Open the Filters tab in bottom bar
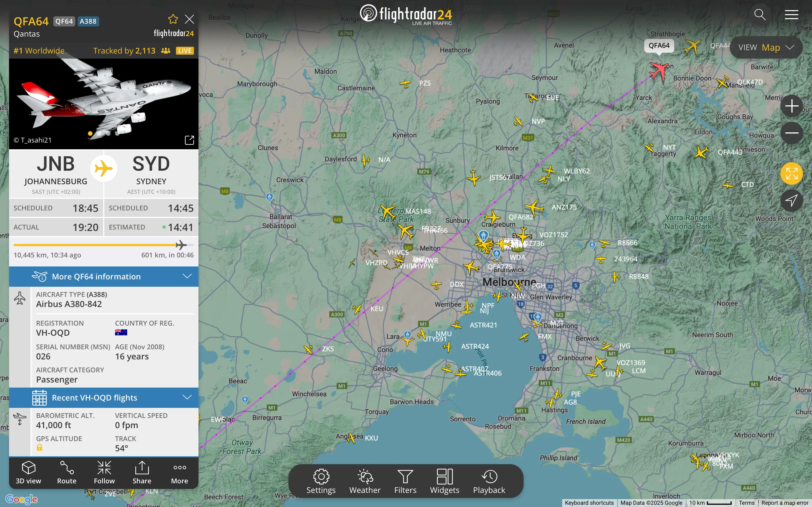Viewport: 812px width, 507px height. (405, 482)
